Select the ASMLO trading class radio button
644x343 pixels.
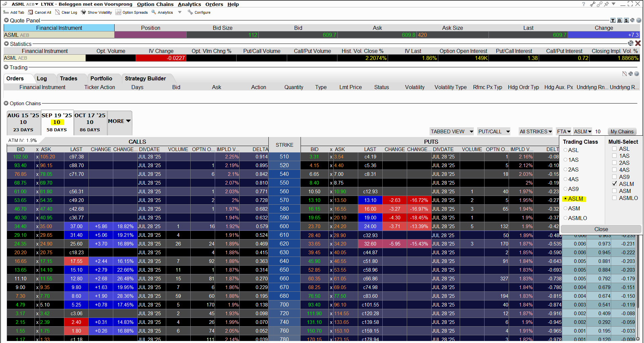pos(565,218)
